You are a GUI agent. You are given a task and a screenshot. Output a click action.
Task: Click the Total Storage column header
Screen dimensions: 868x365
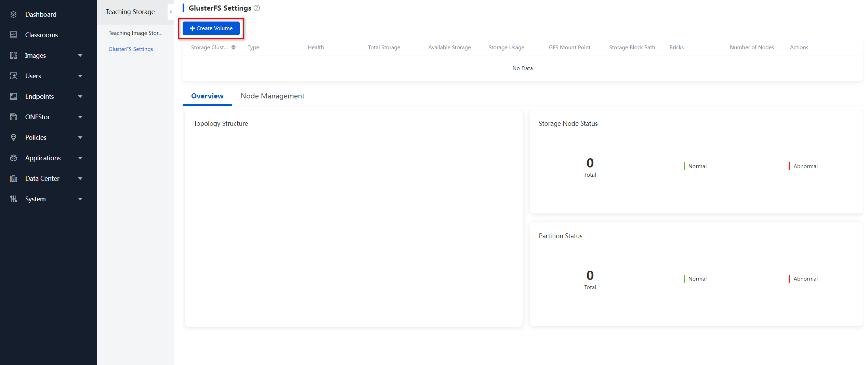(384, 47)
